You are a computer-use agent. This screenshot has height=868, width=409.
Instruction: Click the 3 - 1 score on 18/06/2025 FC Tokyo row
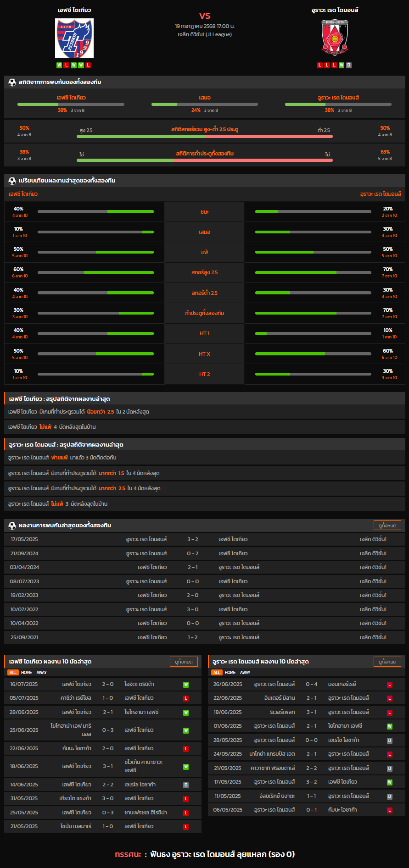[108, 766]
